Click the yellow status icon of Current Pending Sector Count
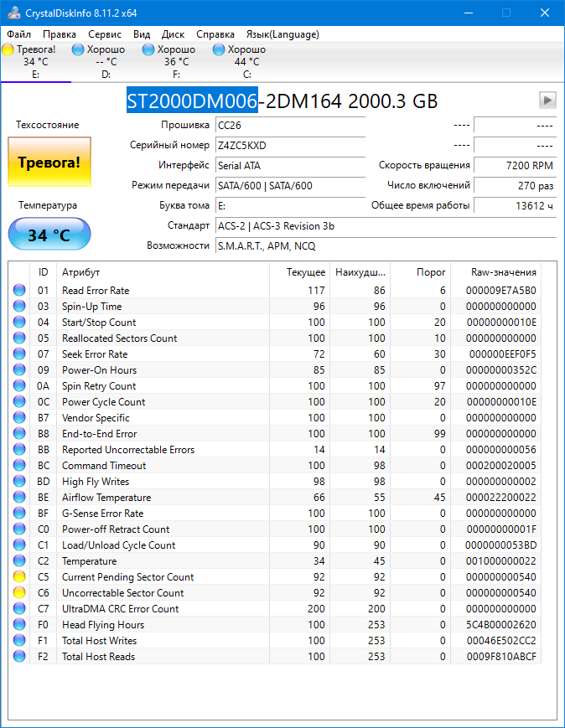Screen dimensions: 565x728 (x=19, y=576)
